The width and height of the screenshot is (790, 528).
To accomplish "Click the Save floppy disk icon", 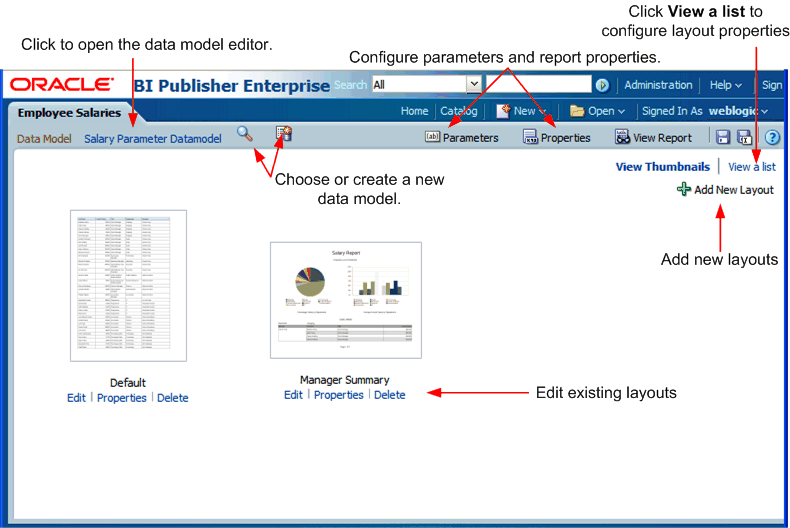I will (723, 137).
